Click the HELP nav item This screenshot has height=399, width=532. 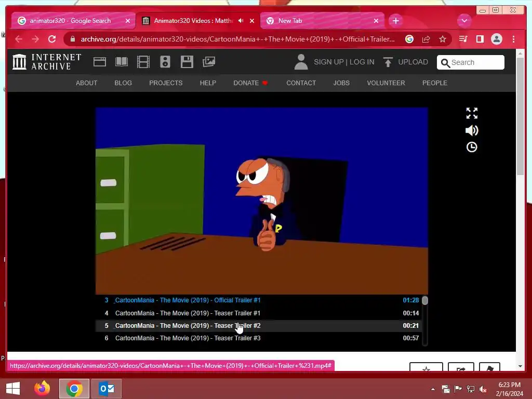[208, 83]
